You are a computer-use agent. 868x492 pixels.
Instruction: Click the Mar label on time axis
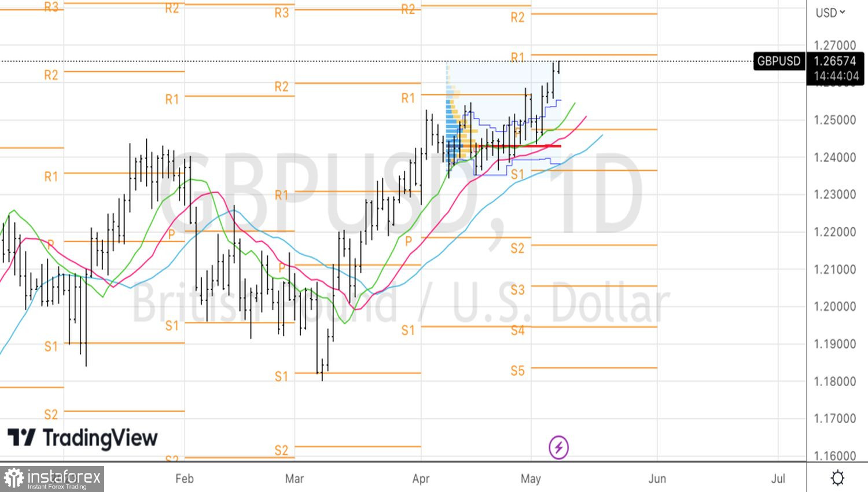[295, 479]
